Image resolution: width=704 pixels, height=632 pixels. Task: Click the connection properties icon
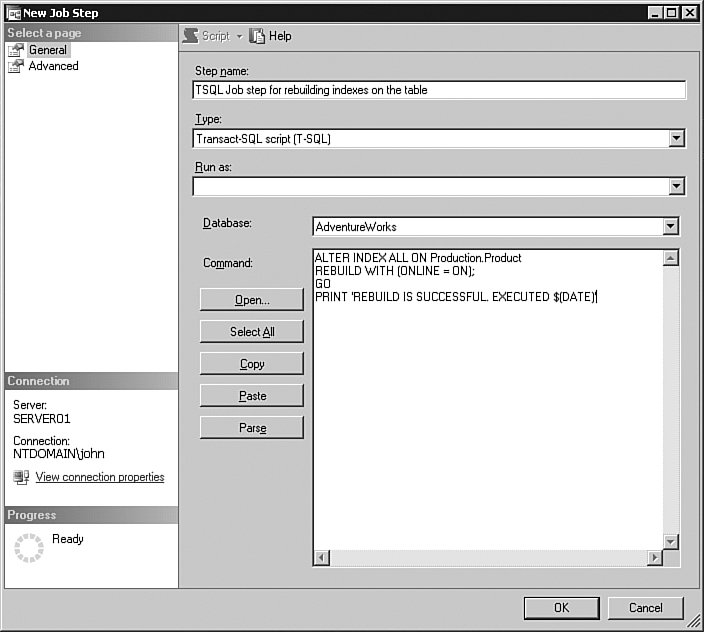point(21,478)
